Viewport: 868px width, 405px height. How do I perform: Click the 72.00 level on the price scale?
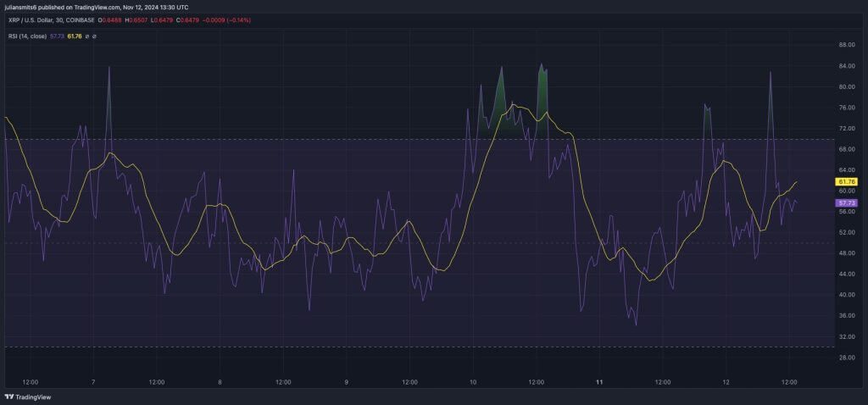click(847, 128)
